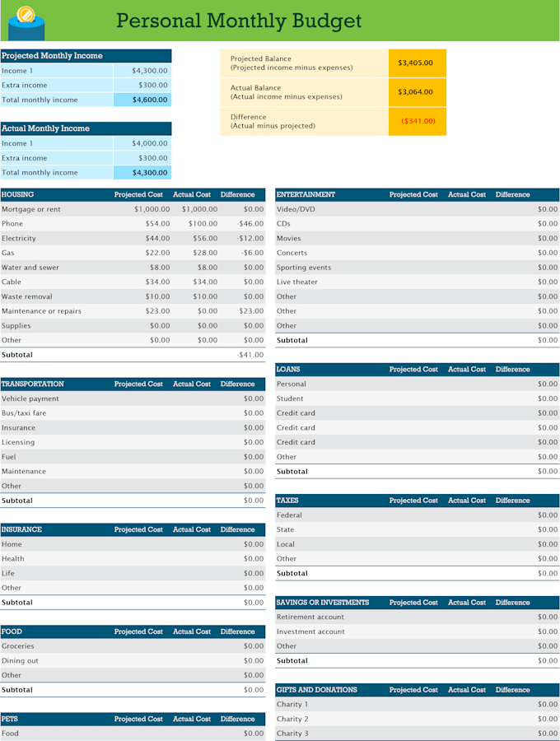The image size is (560, 741).
Task: Click actual total monthly income $4,300.00
Action: pos(149,173)
